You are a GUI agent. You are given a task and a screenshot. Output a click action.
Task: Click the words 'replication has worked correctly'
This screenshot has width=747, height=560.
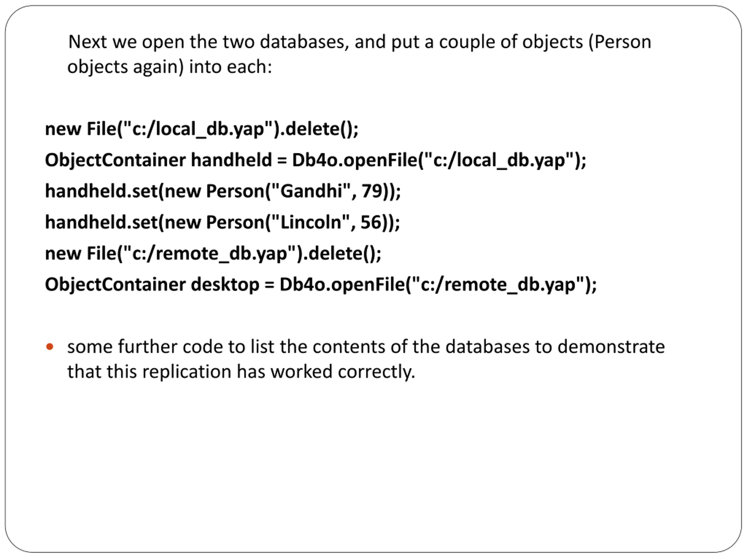coord(279,372)
